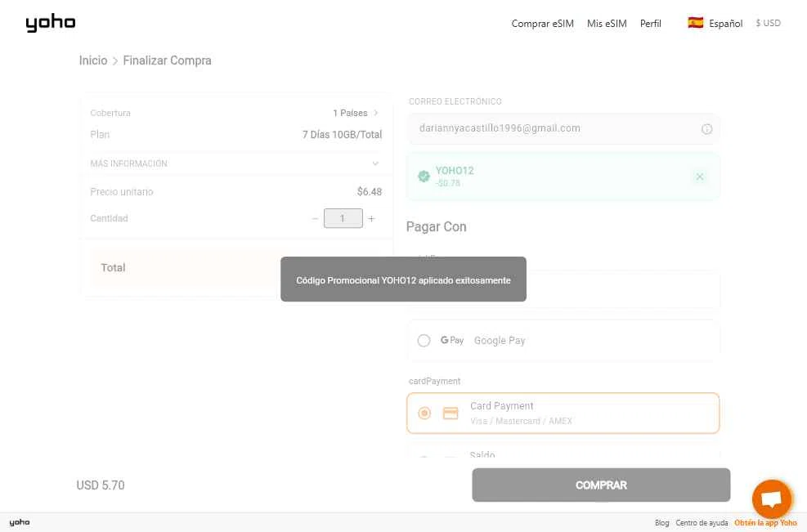Screen dimensions: 807x532
Task: Click the yoho logo in the footer
Action: pyautogui.click(x=20, y=523)
